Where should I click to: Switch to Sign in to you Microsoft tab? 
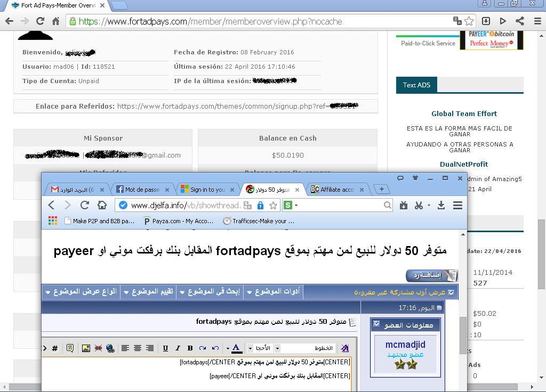tap(207, 190)
